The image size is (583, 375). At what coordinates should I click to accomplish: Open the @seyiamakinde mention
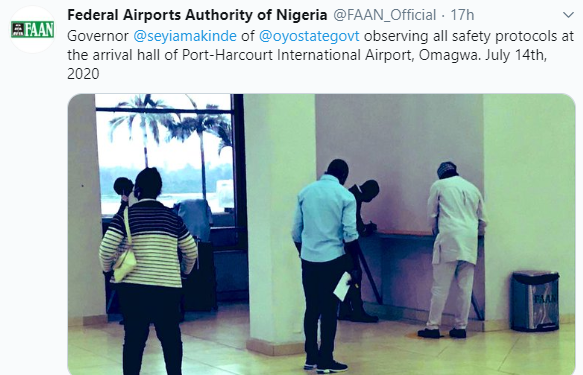(x=185, y=36)
